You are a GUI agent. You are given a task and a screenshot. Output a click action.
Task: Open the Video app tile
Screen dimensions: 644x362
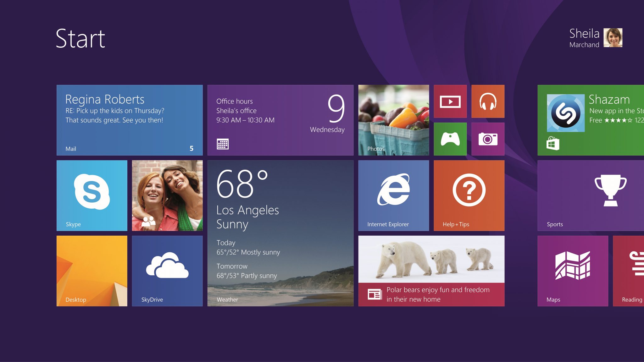coord(450,101)
